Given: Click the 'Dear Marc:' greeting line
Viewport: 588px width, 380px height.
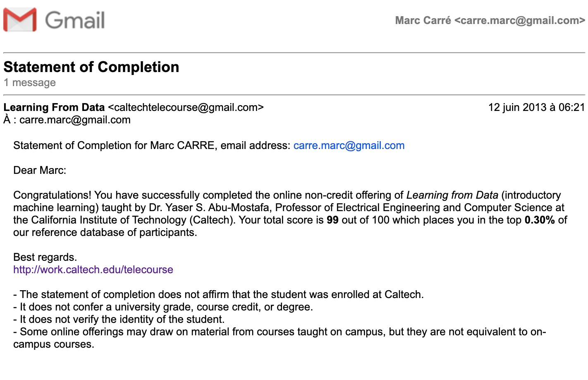Looking at the screenshot, I should click(40, 170).
